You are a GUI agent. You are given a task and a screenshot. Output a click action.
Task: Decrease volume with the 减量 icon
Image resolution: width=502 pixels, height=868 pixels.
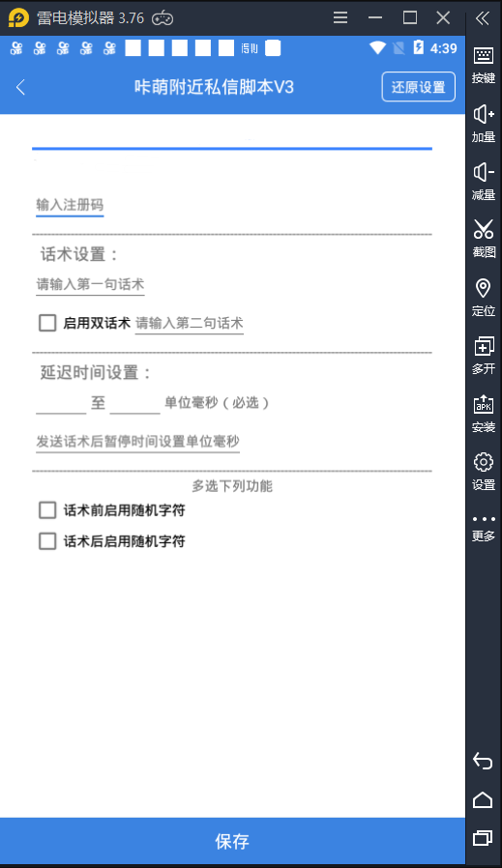(x=484, y=182)
